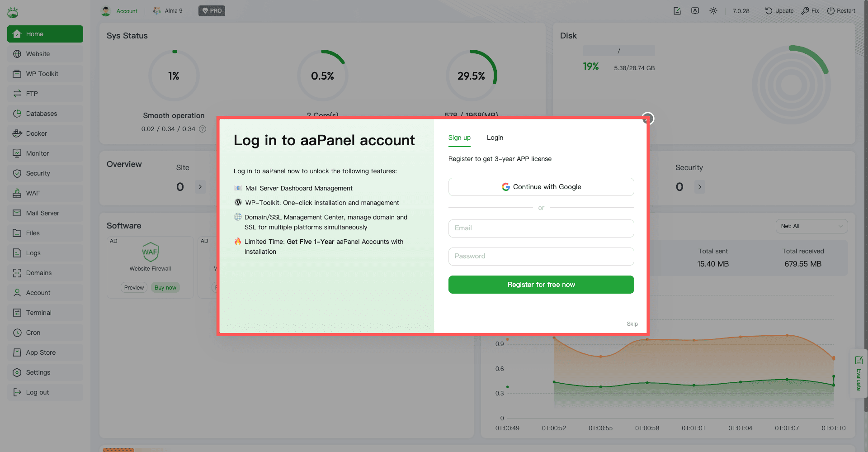
Task: Expand the Security overview chevron arrow
Action: pos(699,187)
